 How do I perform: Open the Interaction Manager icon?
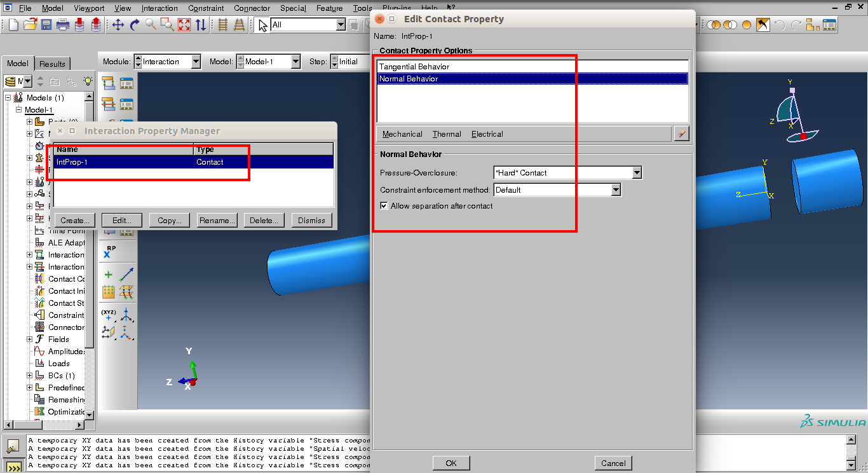click(126, 83)
